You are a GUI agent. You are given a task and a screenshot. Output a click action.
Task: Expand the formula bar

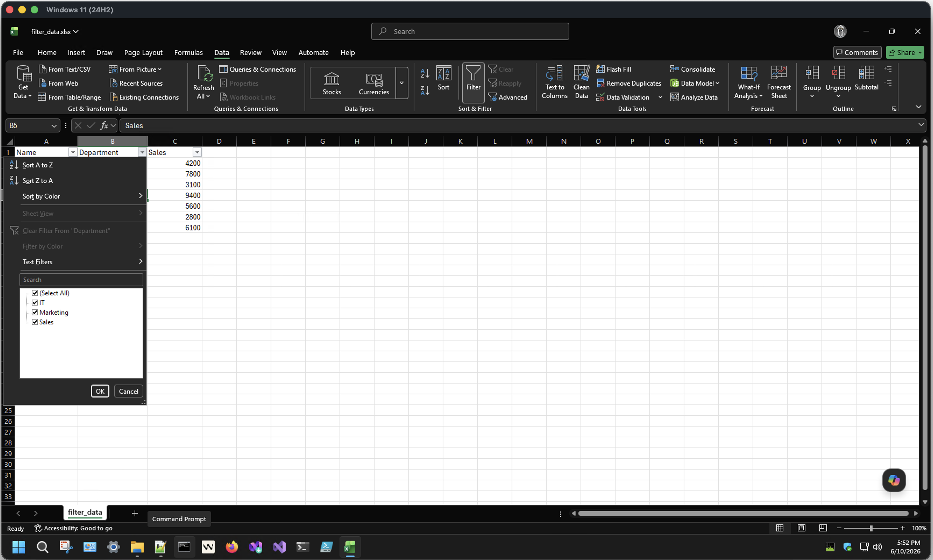(921, 125)
